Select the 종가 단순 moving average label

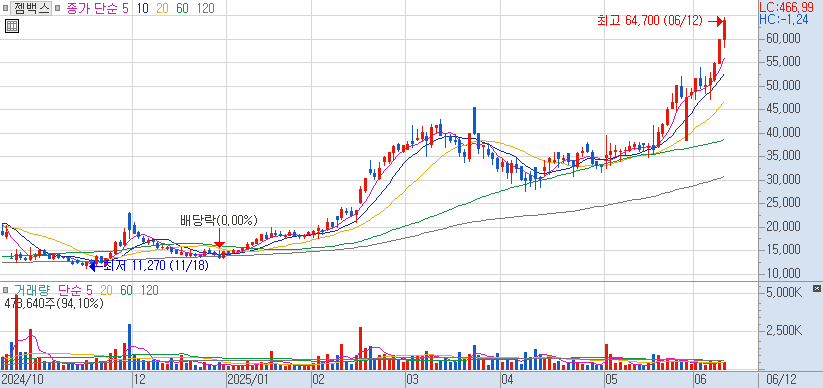click(x=98, y=8)
